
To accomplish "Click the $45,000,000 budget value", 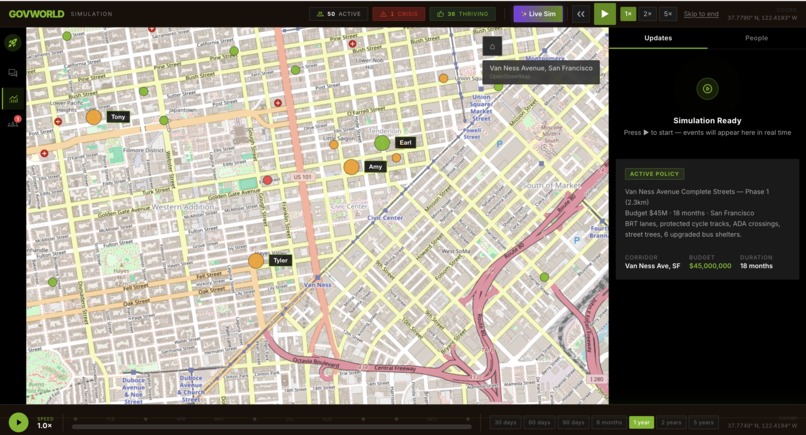I will (x=710, y=266).
